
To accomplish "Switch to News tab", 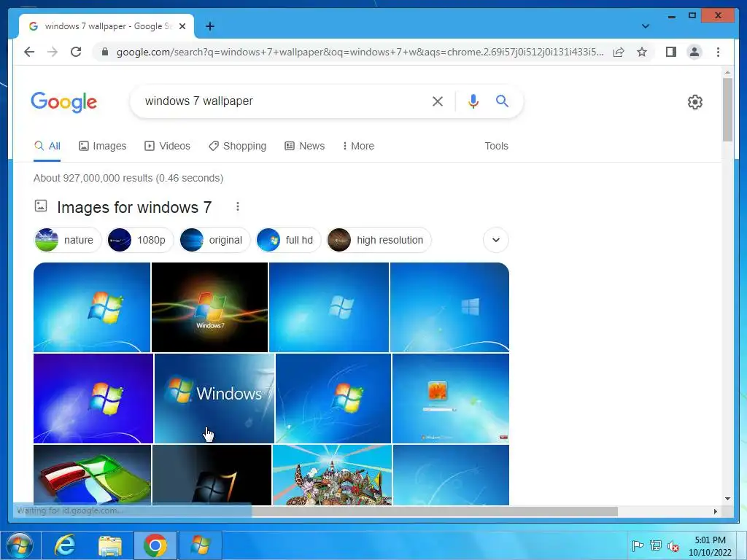I will pyautogui.click(x=304, y=146).
